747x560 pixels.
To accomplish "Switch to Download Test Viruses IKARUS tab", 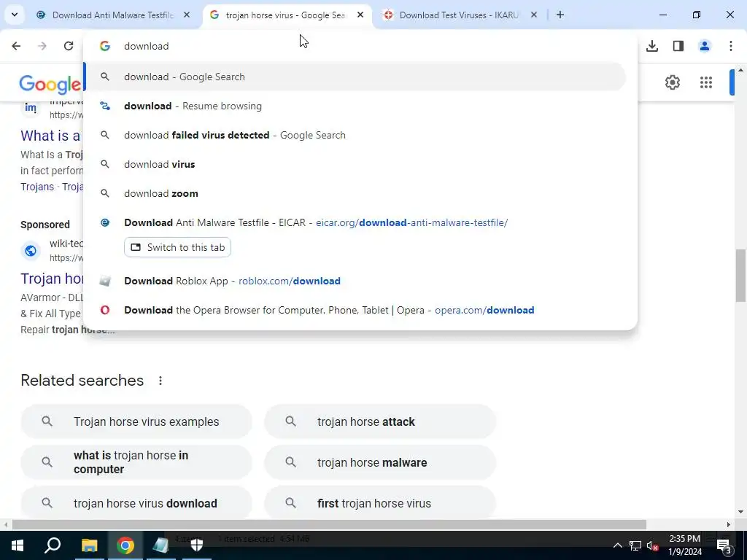I will pyautogui.click(x=458, y=15).
